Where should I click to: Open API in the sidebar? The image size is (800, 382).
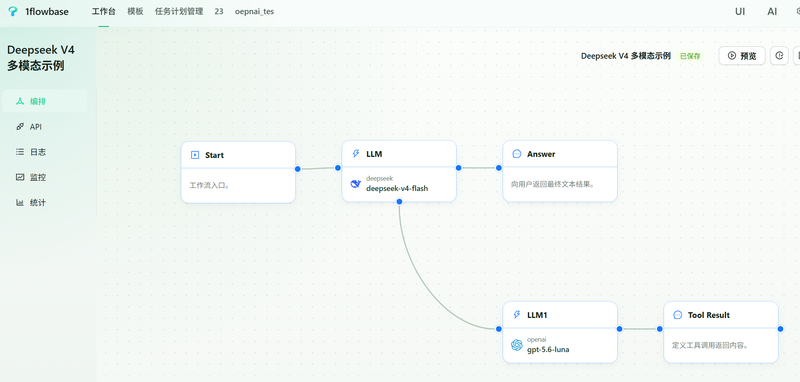tap(44, 126)
